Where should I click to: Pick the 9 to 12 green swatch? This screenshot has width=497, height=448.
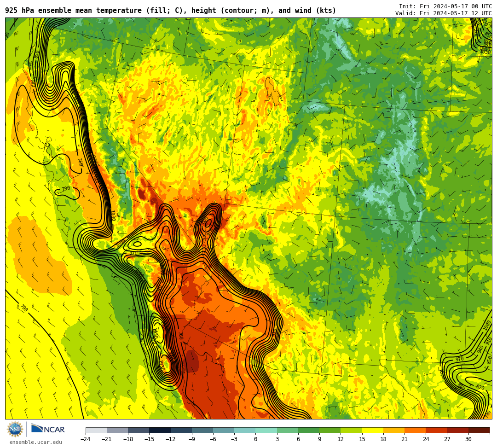(x=330, y=430)
